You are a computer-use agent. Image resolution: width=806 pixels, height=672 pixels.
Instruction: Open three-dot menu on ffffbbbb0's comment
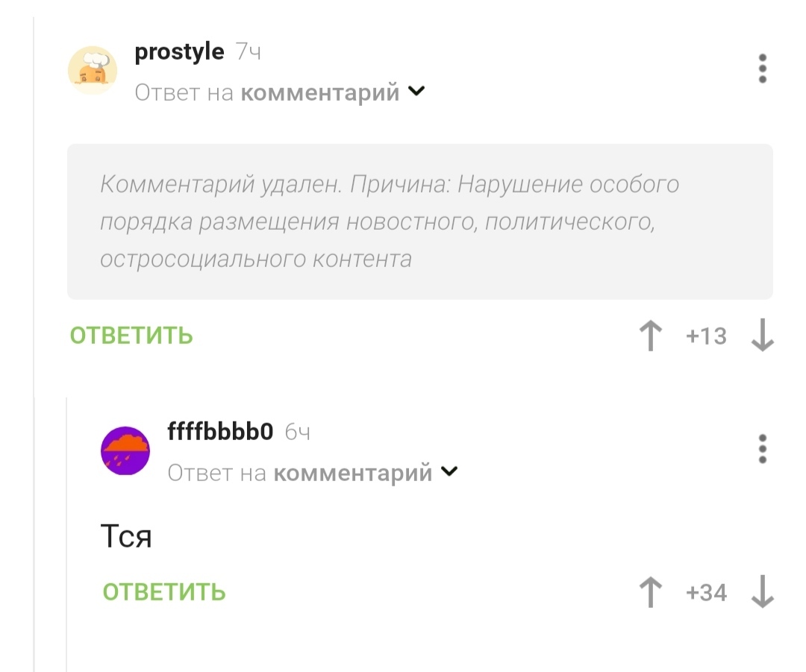point(762,449)
